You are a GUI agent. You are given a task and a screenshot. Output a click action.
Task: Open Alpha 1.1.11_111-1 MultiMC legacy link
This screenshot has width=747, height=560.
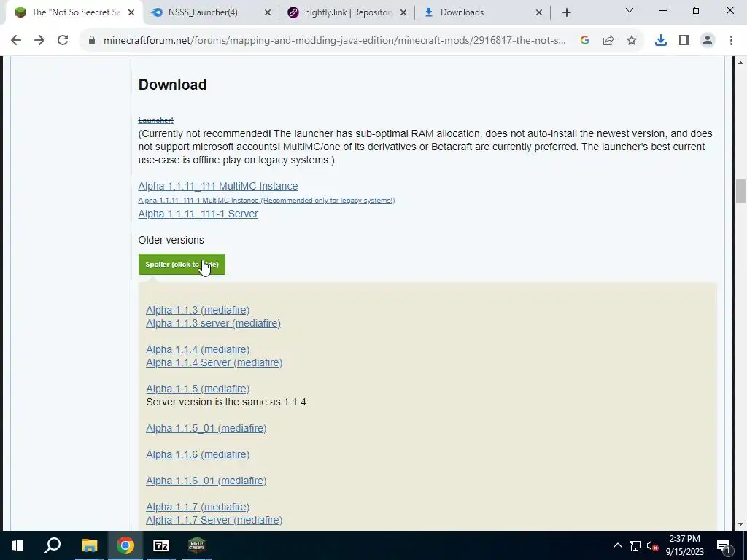266,201
